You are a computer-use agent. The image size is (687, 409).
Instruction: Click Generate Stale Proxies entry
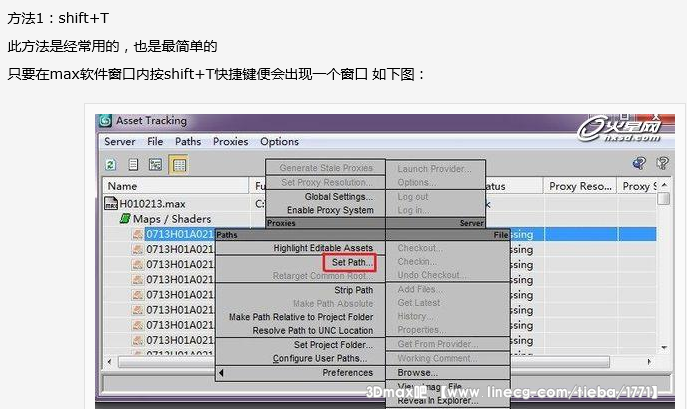coord(326,168)
